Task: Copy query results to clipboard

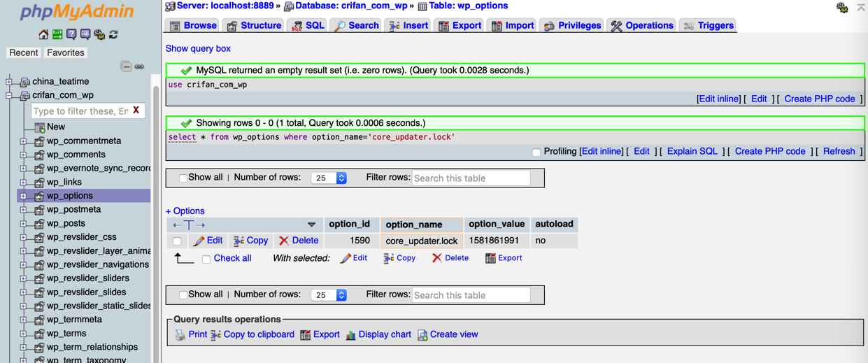Action: (x=252, y=334)
